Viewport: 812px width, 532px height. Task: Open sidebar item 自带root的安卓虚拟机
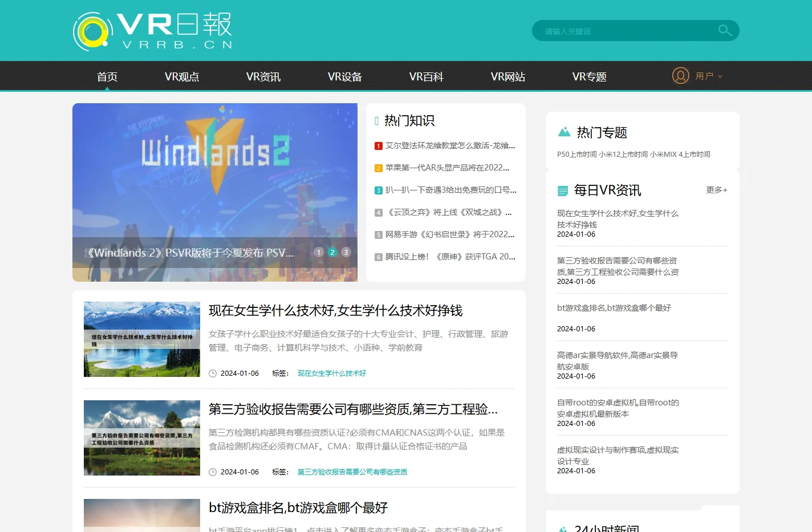click(618, 408)
